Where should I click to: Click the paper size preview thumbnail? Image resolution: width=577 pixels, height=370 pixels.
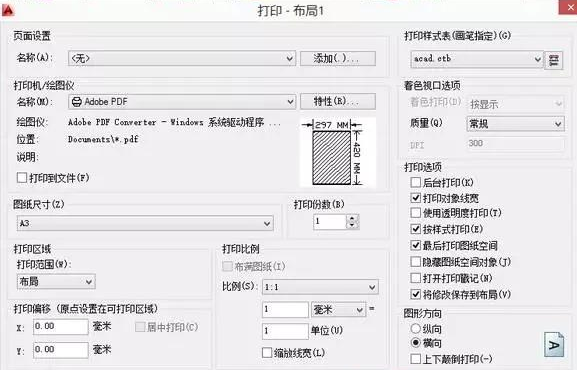tap(338, 152)
